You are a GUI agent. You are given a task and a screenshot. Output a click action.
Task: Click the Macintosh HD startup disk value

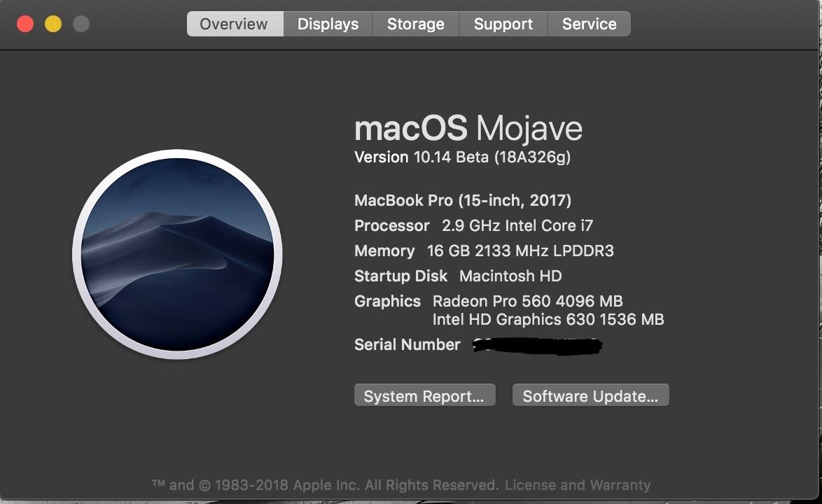tap(510, 276)
